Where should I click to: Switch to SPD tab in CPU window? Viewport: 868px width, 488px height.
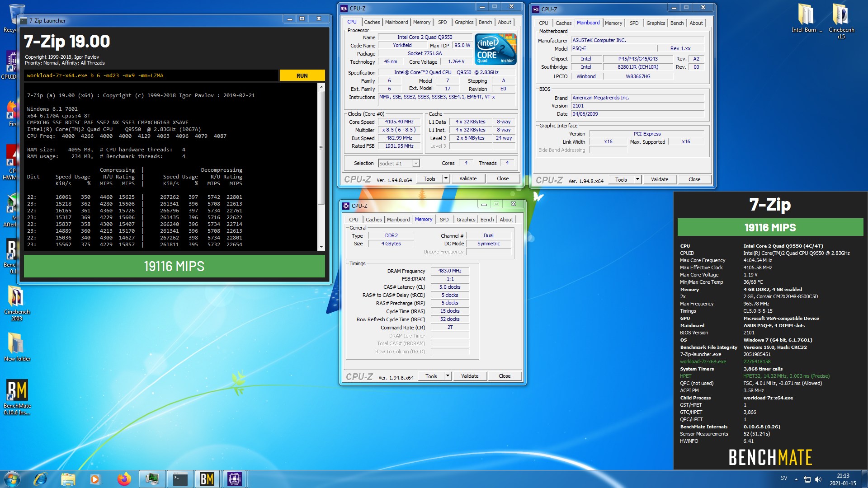(443, 22)
